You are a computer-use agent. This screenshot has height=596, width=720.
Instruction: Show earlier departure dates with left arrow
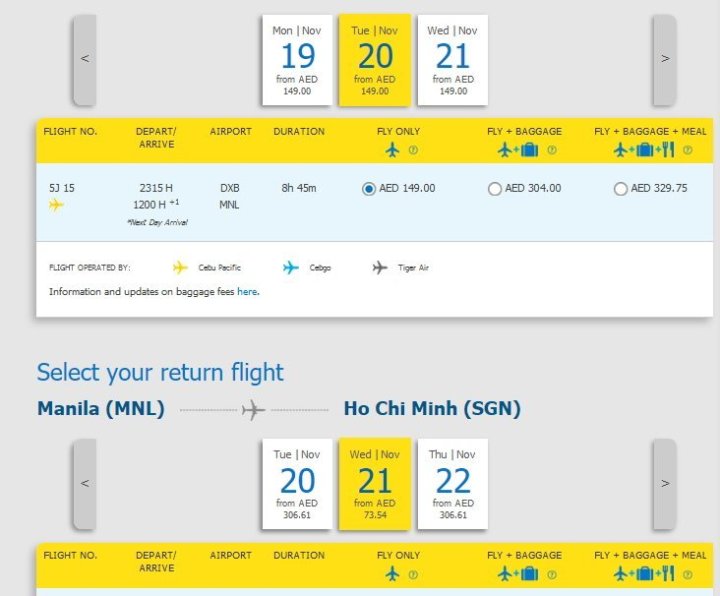[85, 59]
